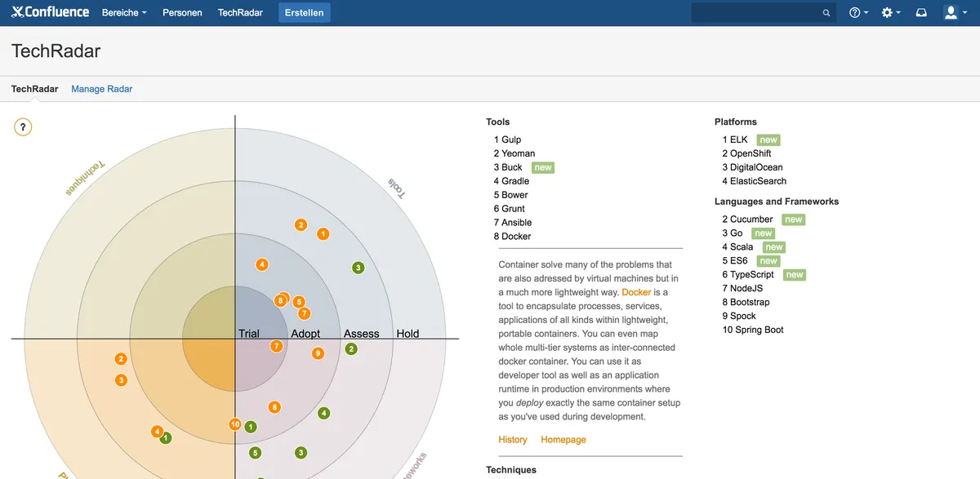This screenshot has height=479, width=980.
Task: Select '2 Cucumber' in Languages list
Action: coord(747,220)
